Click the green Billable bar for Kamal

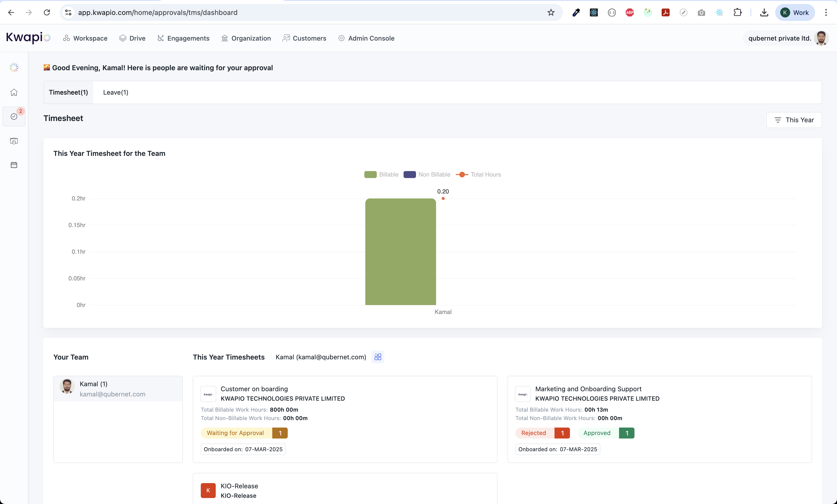(x=401, y=251)
